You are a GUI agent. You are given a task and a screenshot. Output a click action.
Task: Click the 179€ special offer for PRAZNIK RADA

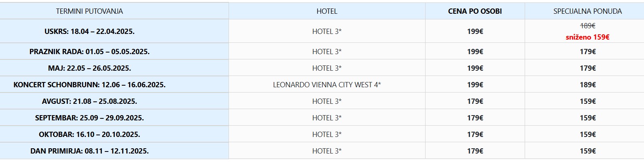[587, 51]
